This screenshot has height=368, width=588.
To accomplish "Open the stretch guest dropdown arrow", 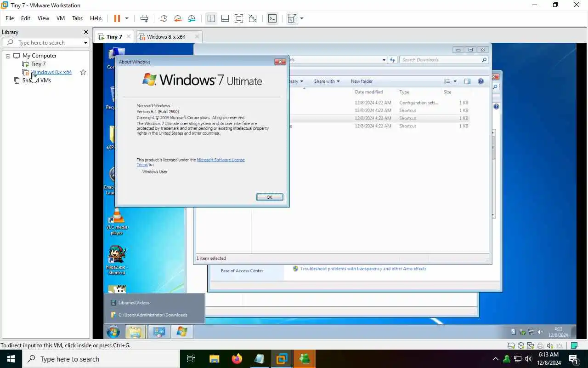I will [302, 18].
